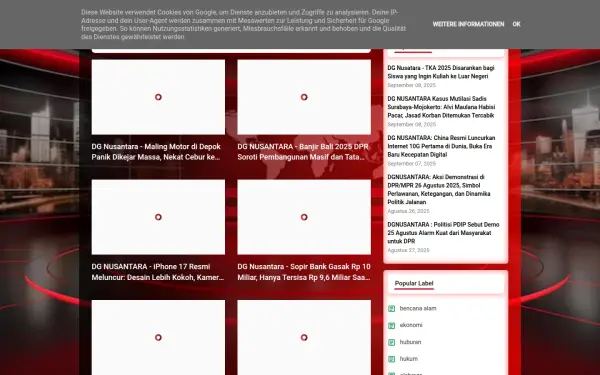Select the ekonomi label
Screen dimensions: 600x375
coord(411,325)
